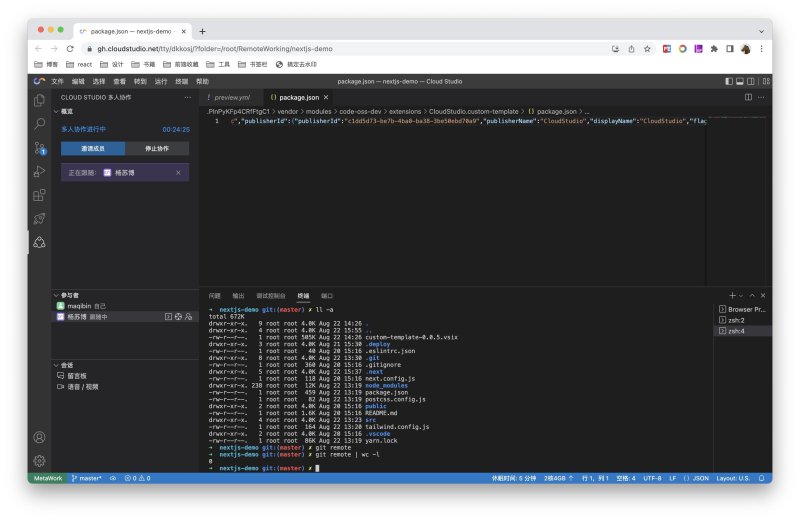Open the 帮助 menu
The height and width of the screenshot is (520, 800).
(x=203, y=81)
